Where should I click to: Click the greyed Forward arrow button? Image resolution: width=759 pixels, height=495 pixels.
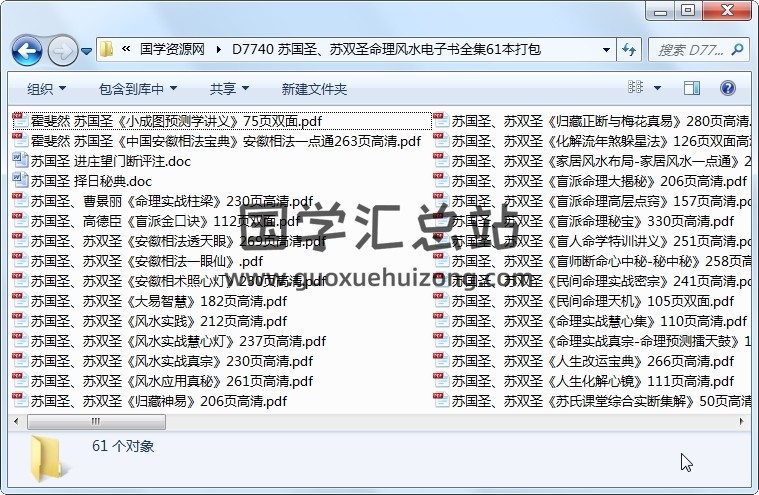coord(62,50)
